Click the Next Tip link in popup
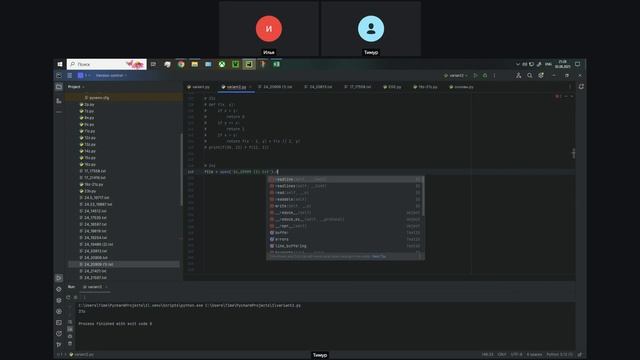640x360 pixels. (x=379, y=256)
